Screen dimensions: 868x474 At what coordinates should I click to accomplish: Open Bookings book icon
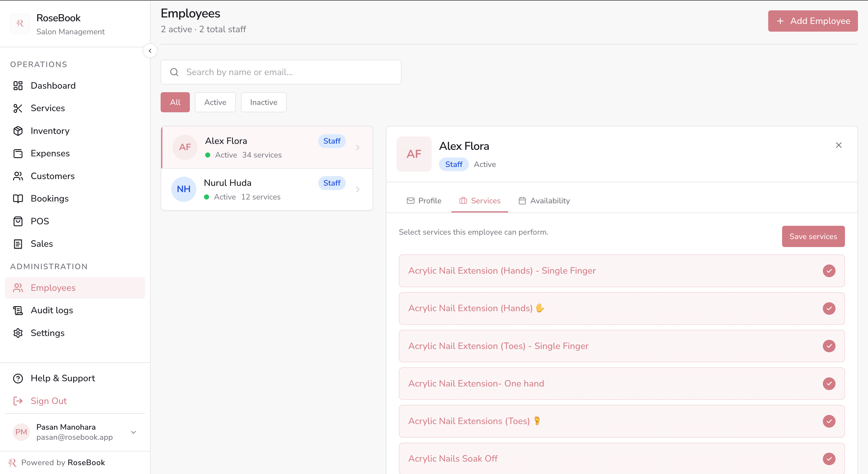[18, 199]
